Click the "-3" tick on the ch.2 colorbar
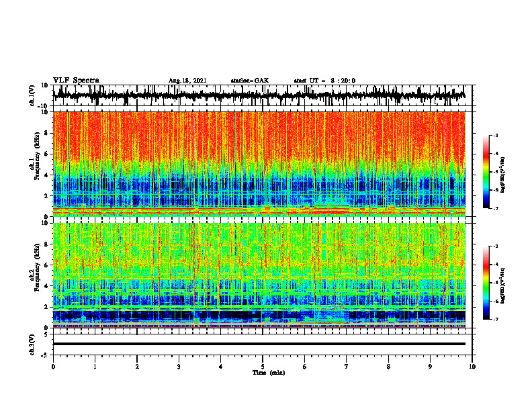Viewport: 532px width, 411px height. click(495, 246)
